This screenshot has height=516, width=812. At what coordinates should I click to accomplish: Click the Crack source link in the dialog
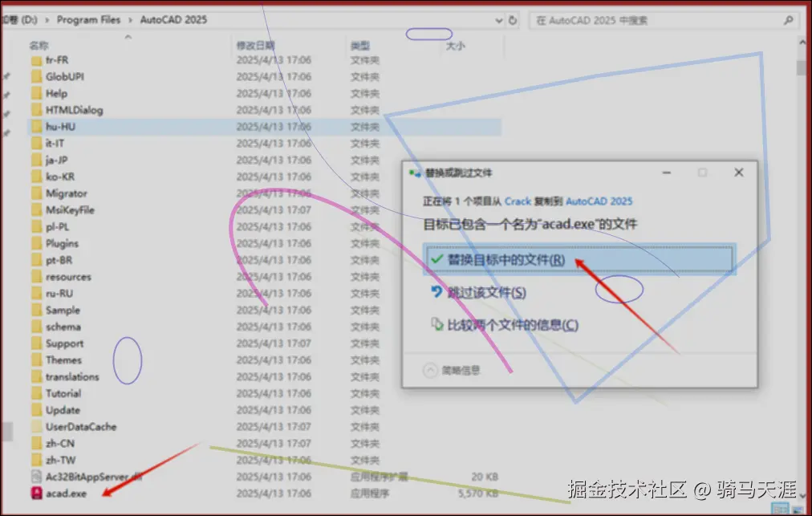coord(518,201)
